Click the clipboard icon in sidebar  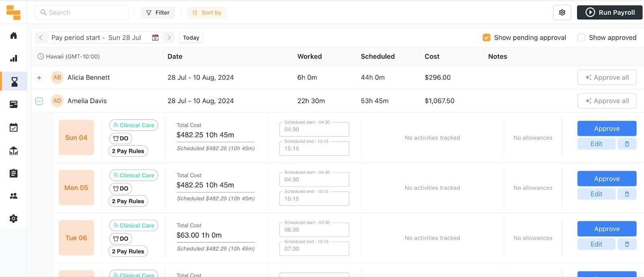pyautogui.click(x=13, y=174)
